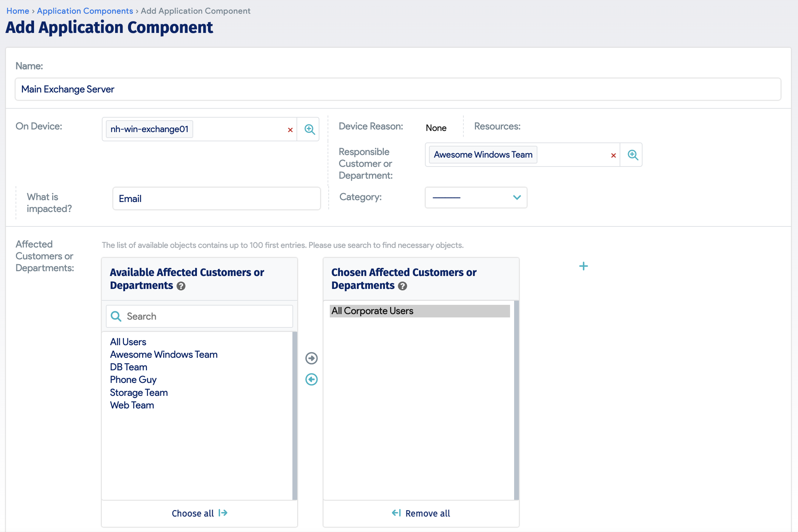Viewport: 798px width, 532px height.
Task: Return selected entry to Available list with left arrow
Action: (311, 380)
